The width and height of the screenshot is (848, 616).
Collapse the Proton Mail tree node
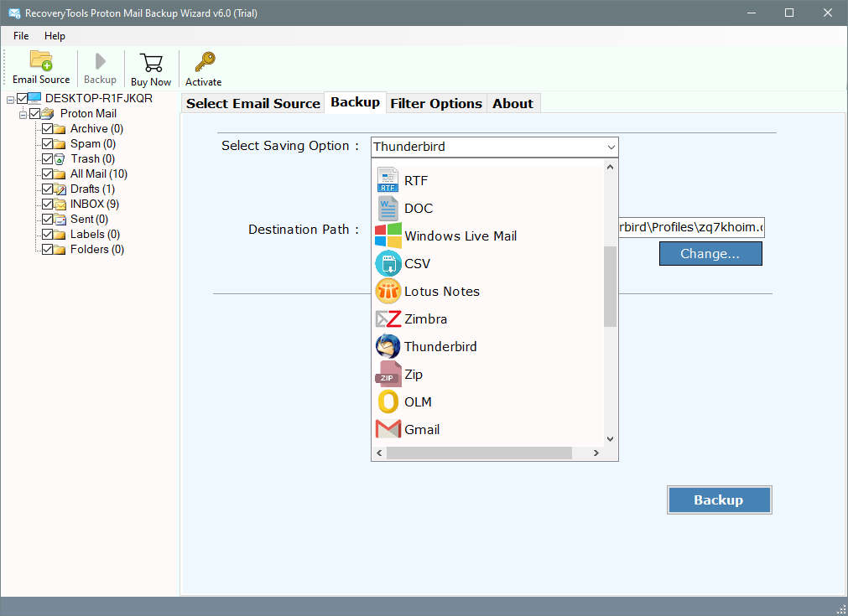(23, 115)
